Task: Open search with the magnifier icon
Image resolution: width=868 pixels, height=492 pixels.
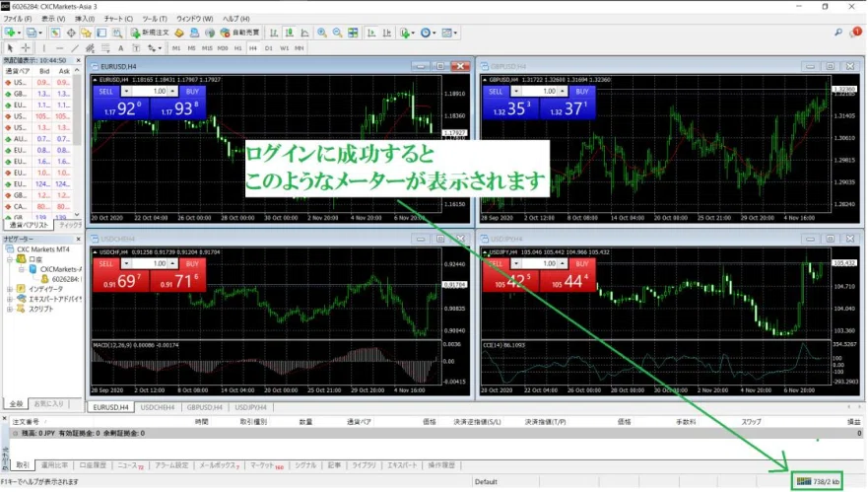Action: [838, 33]
